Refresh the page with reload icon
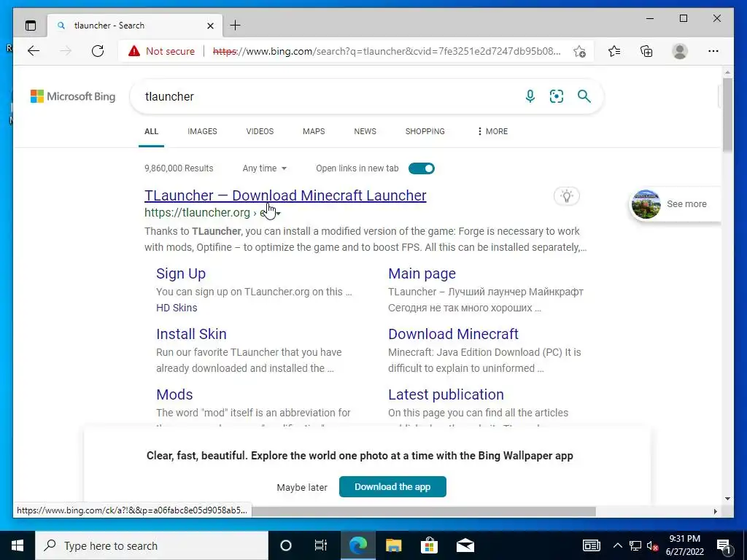 point(98,51)
